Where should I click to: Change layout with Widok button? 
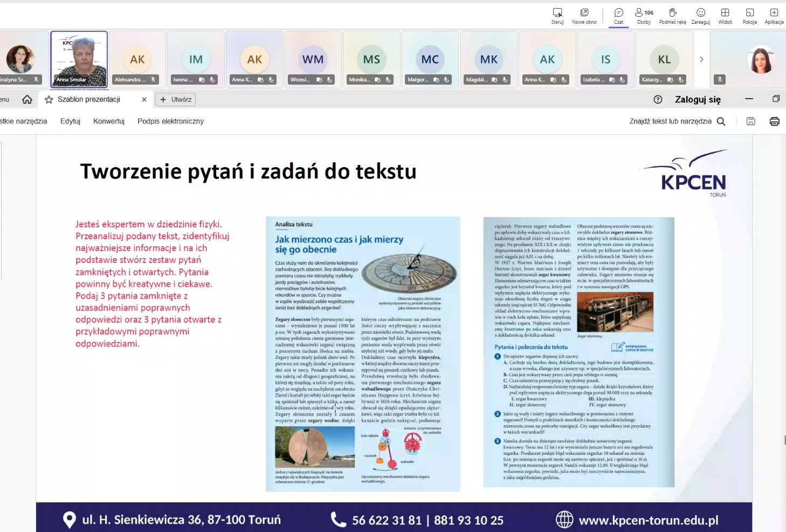pos(726,16)
